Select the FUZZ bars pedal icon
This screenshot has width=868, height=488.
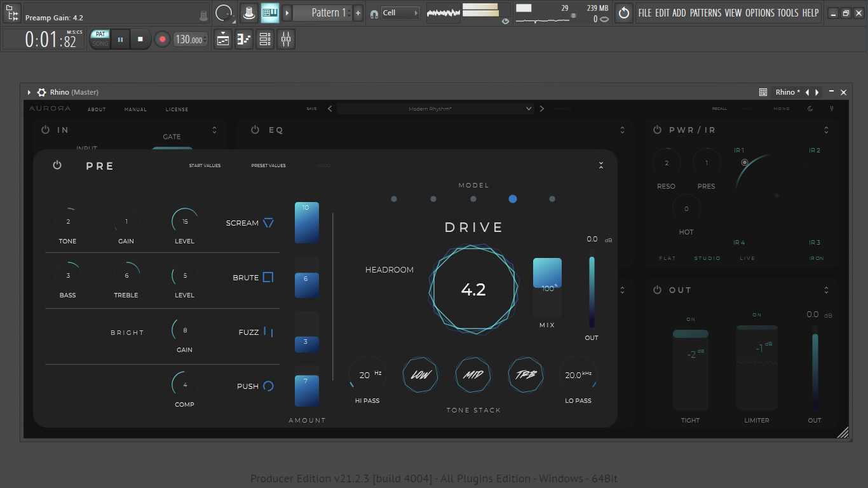(268, 332)
